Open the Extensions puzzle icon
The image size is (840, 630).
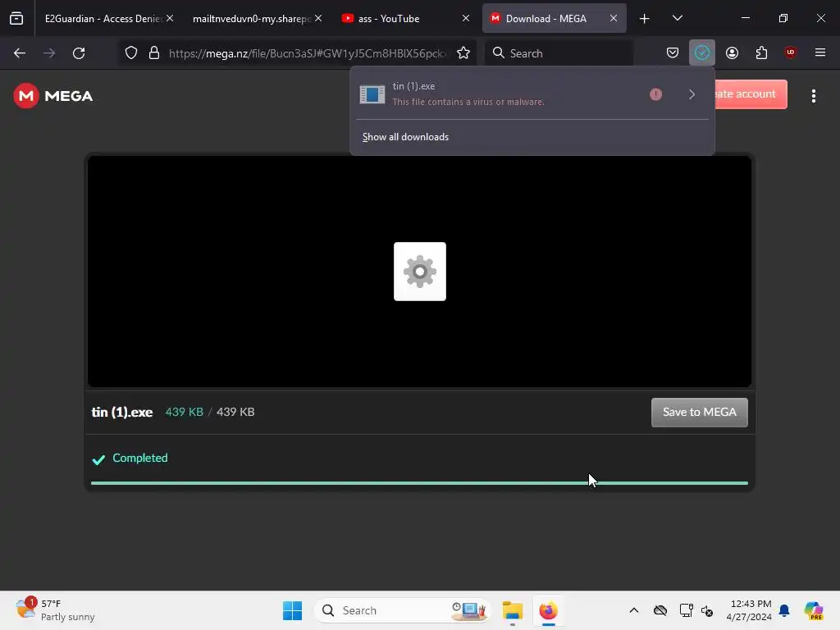pos(761,53)
